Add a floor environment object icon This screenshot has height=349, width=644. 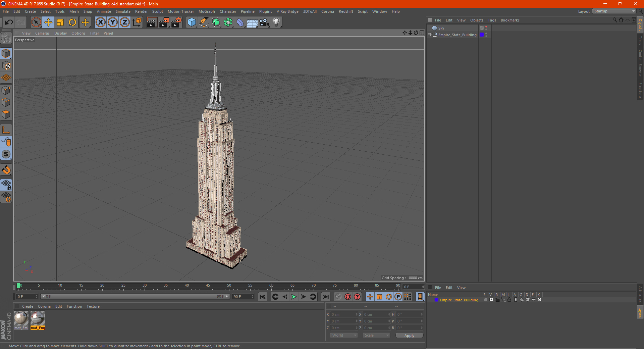coord(252,22)
